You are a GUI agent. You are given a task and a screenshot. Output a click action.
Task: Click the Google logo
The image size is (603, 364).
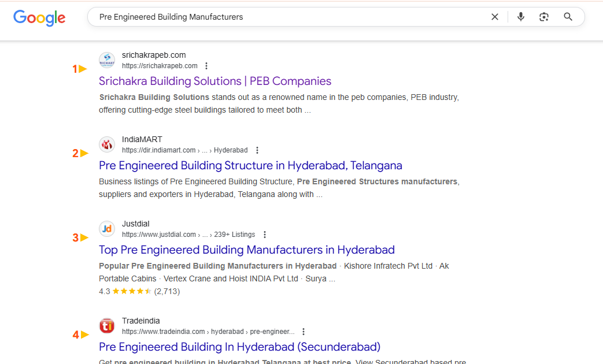click(x=39, y=18)
